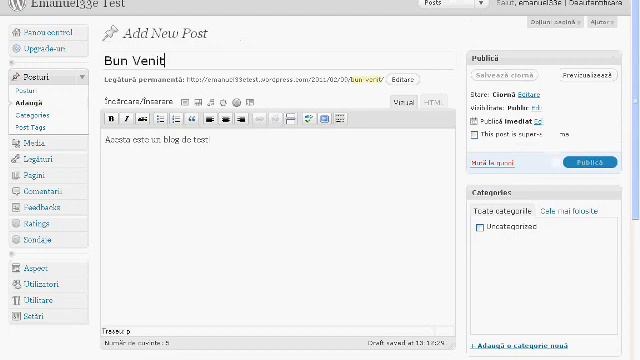
Task: Open the Aspect sidebar menu
Action: click(48, 268)
